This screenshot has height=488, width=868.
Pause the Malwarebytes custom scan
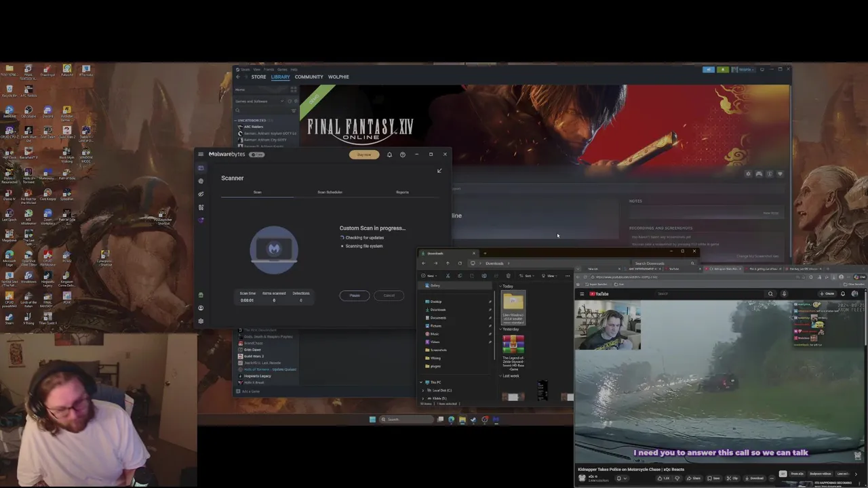tap(355, 296)
